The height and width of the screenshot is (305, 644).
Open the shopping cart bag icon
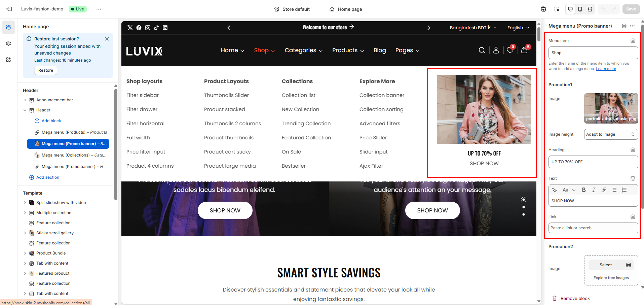(524, 50)
